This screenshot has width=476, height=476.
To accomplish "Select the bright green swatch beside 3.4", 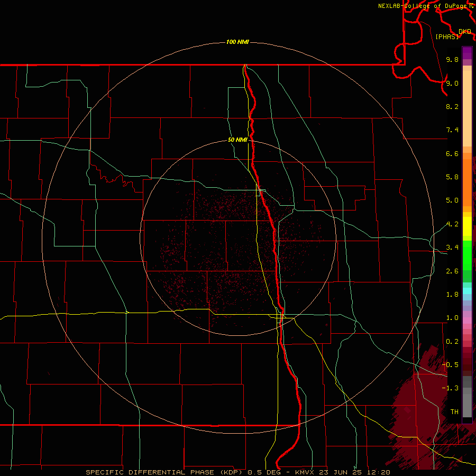I will [x=467, y=255].
